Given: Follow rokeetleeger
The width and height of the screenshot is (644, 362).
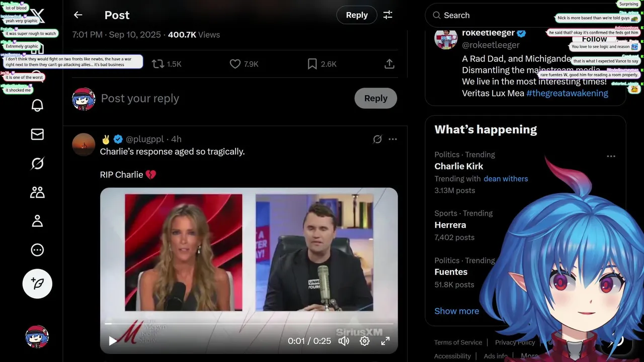Looking at the screenshot, I should pos(594,39).
